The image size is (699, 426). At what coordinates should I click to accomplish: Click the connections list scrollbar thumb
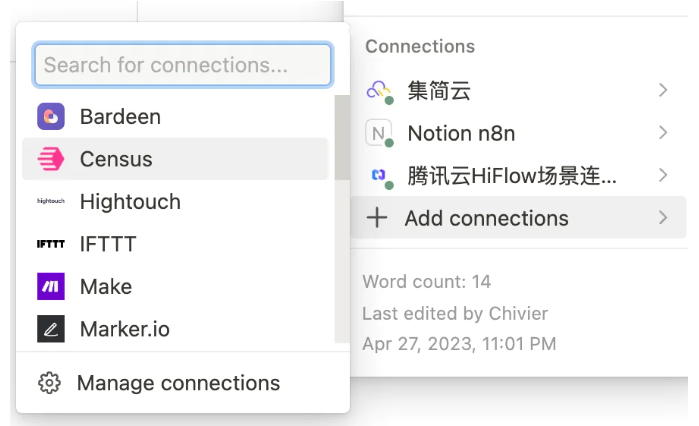coord(342,137)
